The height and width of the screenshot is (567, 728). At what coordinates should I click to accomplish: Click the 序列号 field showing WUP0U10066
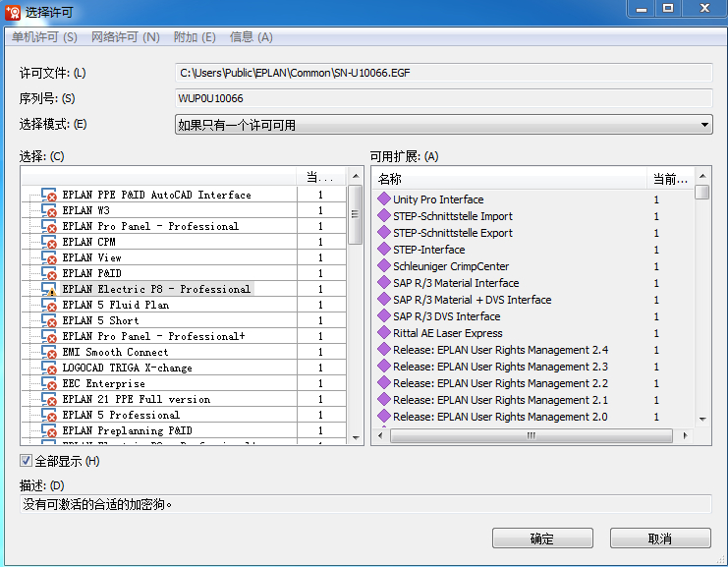pos(443,98)
